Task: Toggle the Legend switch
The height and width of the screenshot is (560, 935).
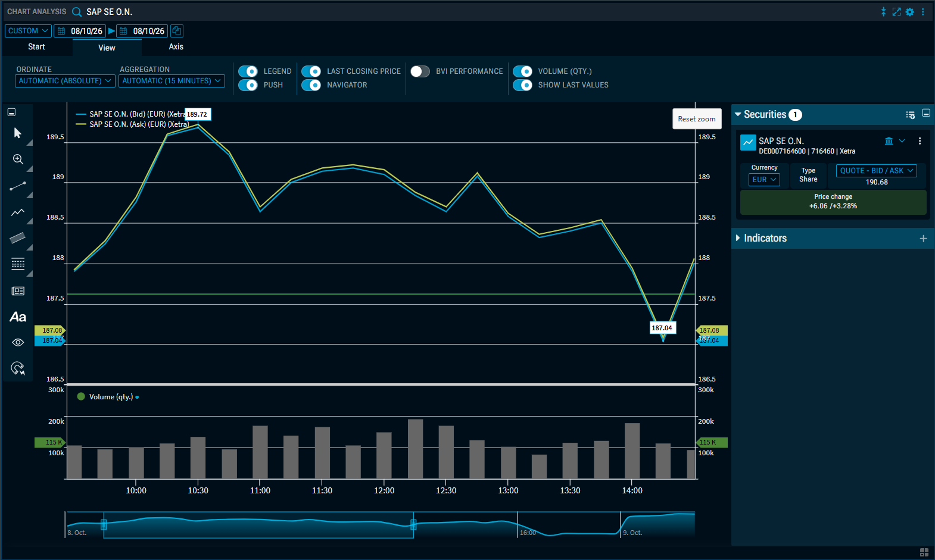Action: pos(248,71)
